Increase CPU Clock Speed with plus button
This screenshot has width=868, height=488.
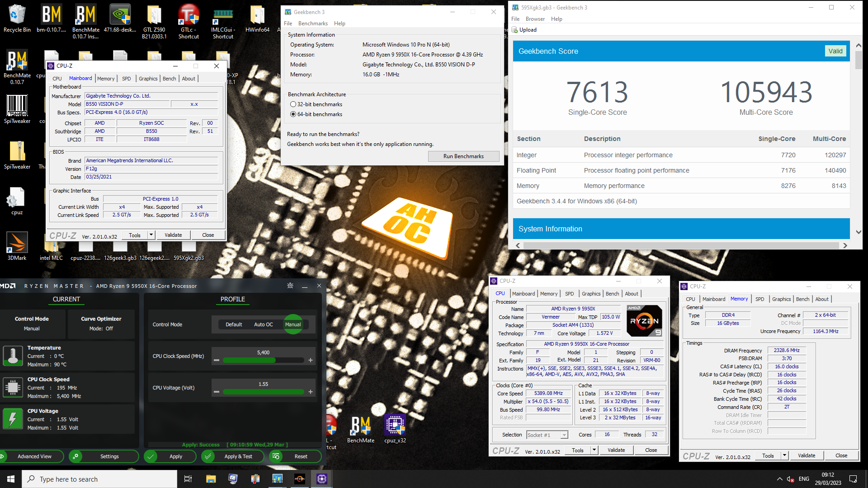pyautogui.click(x=311, y=360)
